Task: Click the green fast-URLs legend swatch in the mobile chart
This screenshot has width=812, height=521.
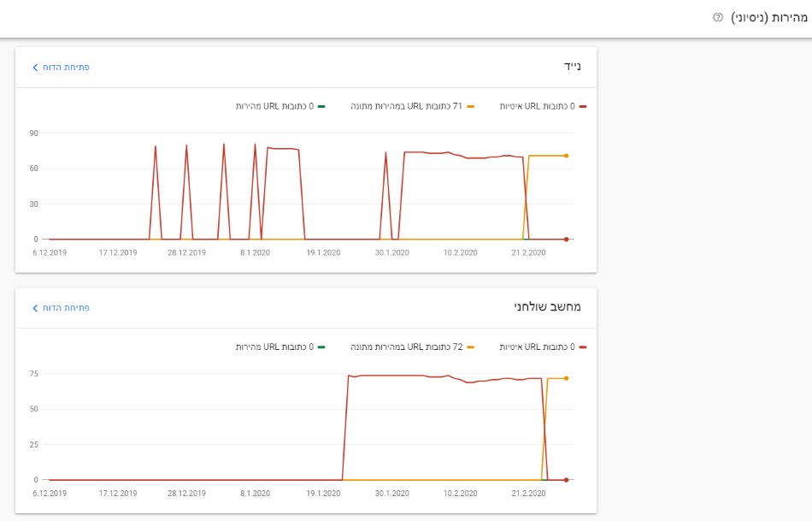Action: (x=321, y=106)
